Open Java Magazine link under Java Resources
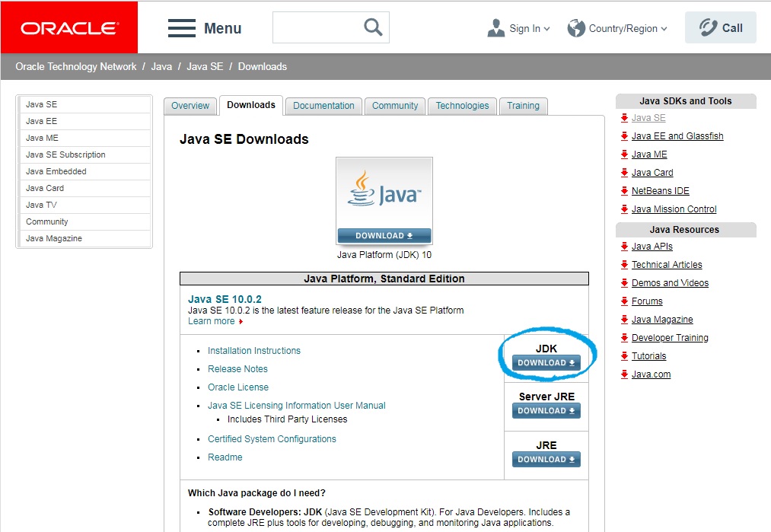 coord(662,320)
